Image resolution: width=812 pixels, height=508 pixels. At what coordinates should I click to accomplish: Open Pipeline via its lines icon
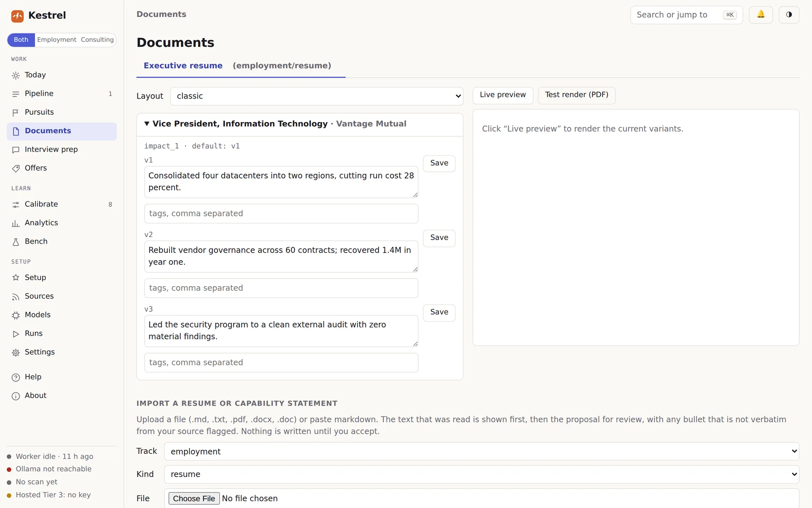[x=16, y=94]
